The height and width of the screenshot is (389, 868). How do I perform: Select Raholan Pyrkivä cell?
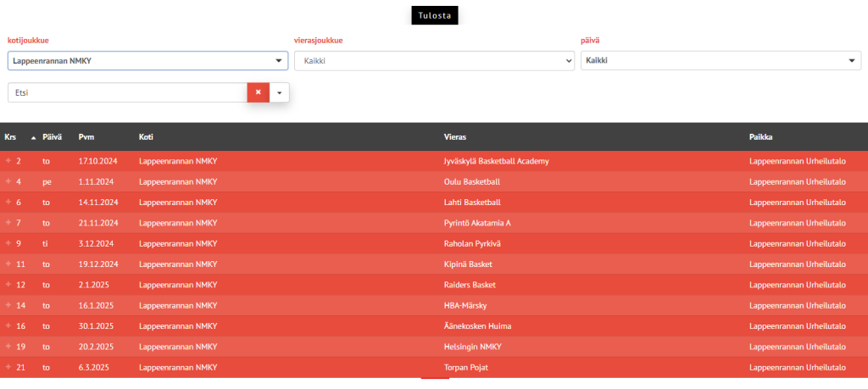tap(472, 243)
